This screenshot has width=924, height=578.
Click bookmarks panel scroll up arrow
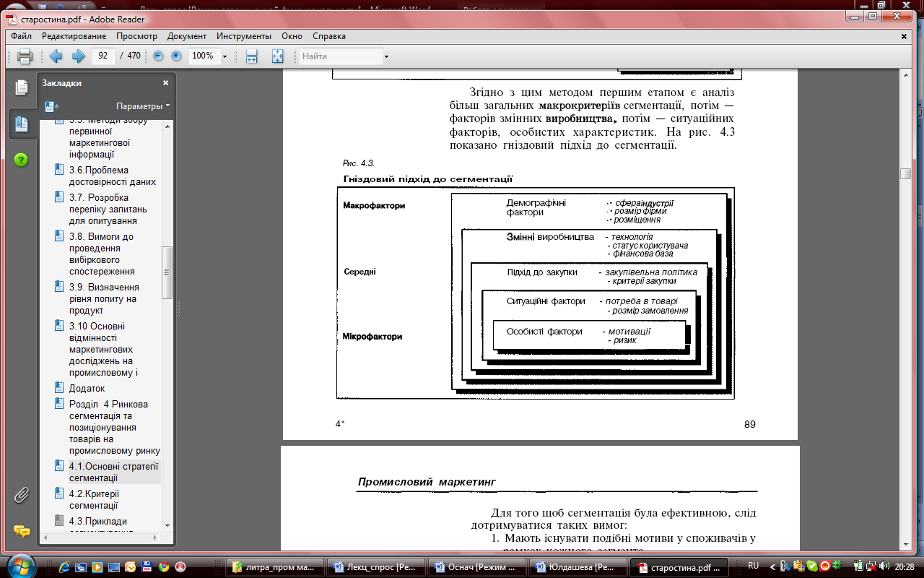(167, 126)
